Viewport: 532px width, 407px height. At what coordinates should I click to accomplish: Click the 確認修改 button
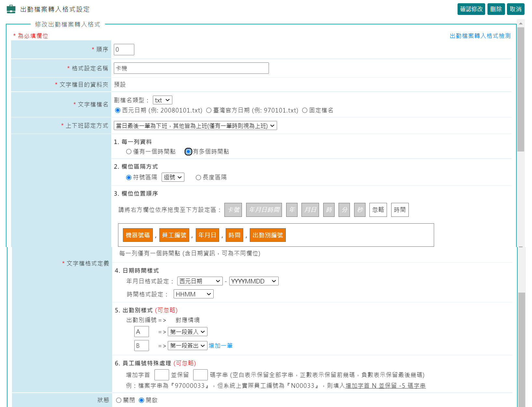(x=471, y=9)
